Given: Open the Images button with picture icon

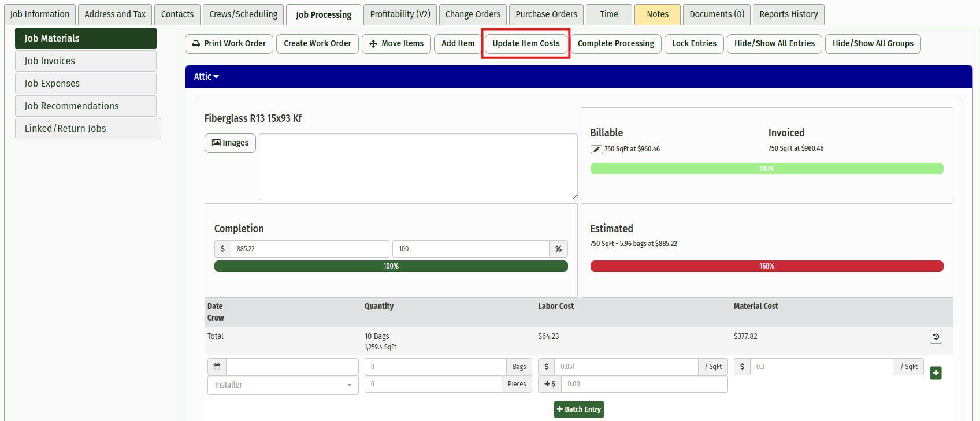Looking at the screenshot, I should [x=230, y=143].
